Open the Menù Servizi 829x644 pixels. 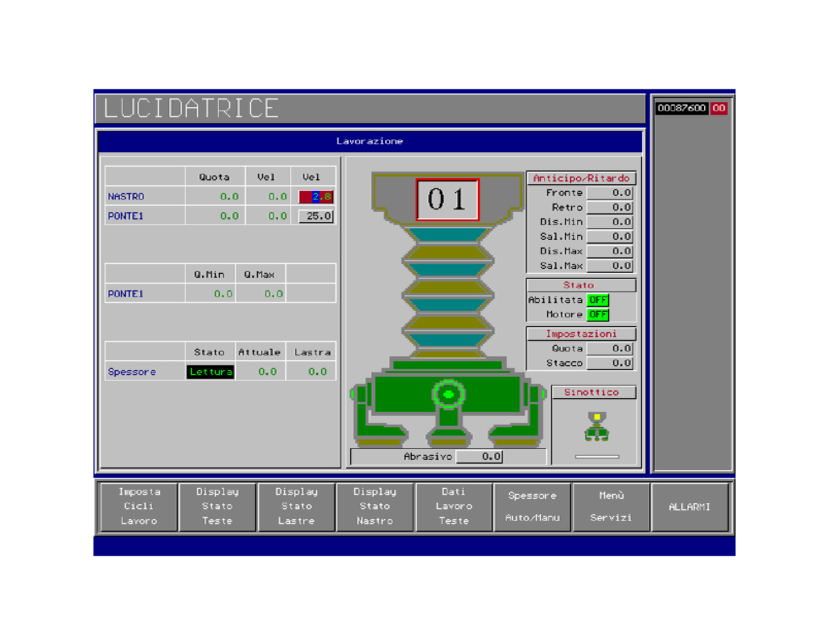click(x=611, y=507)
